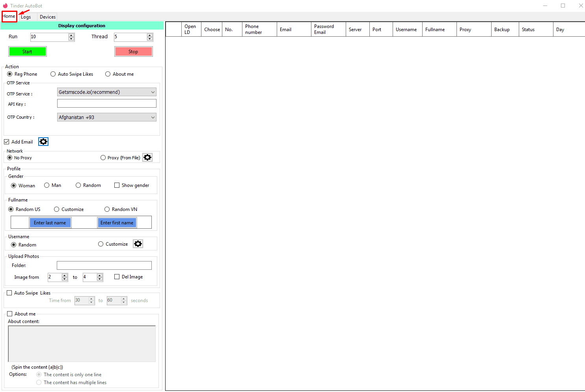Click the Proxy column header

474,30
